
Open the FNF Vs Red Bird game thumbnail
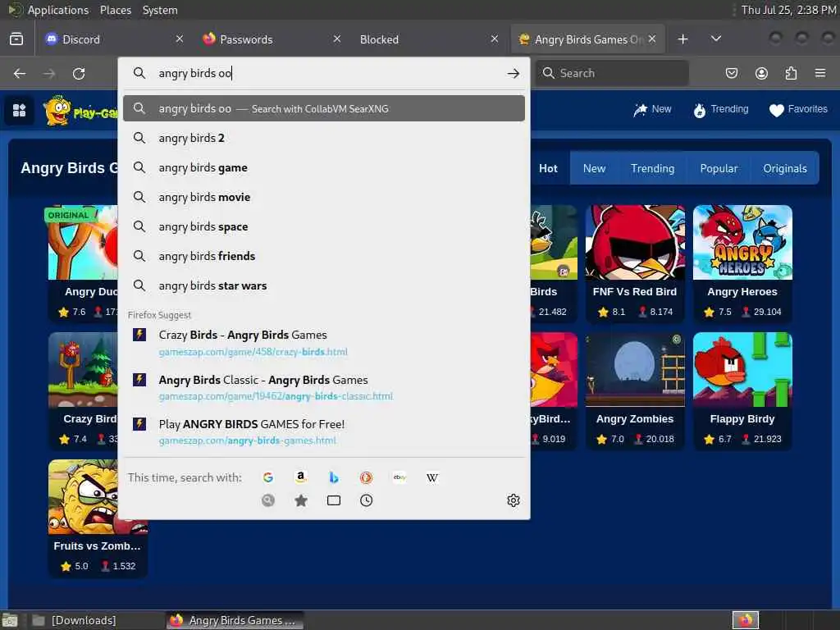coord(635,242)
